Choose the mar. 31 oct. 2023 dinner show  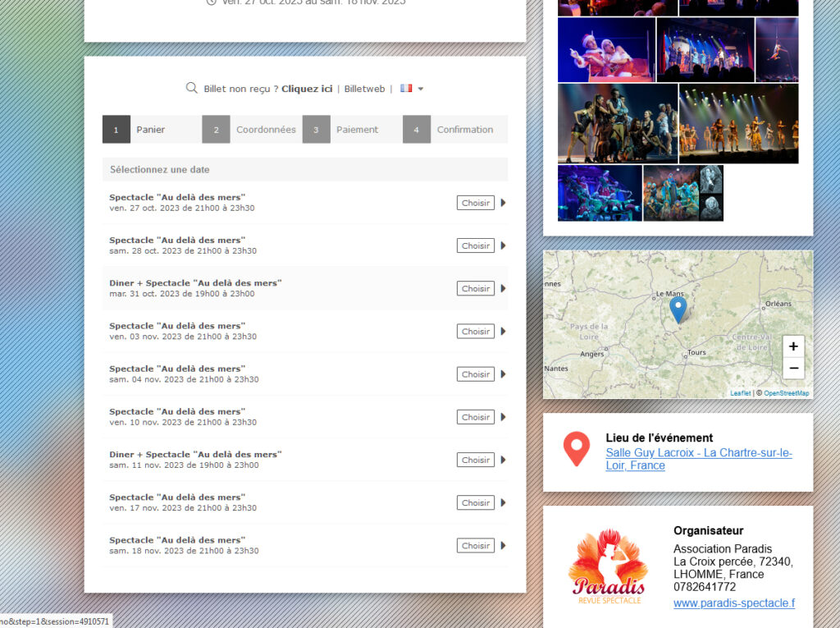475,288
